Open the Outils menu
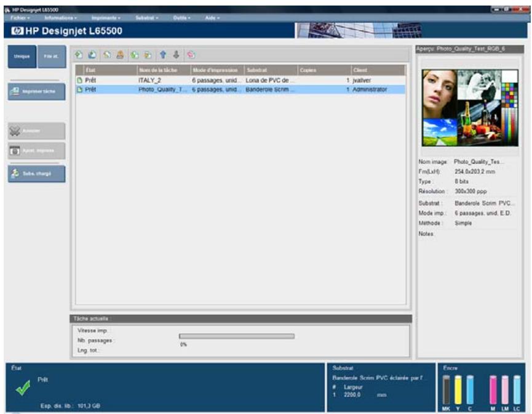 pos(182,18)
